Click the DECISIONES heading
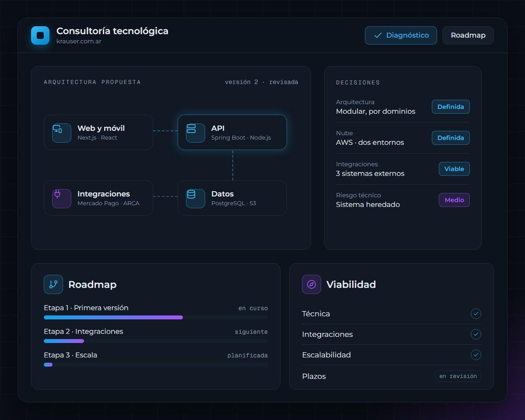The width and height of the screenshot is (525, 420). coord(358,82)
